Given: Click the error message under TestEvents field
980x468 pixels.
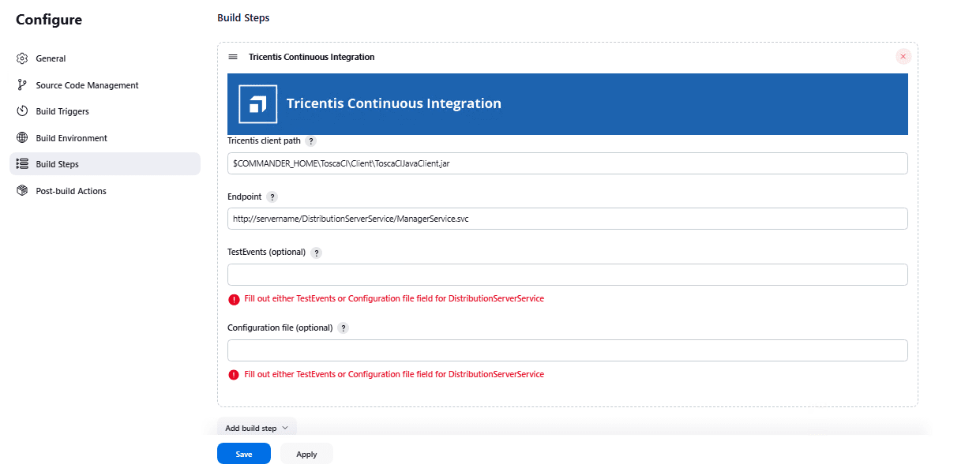Looking at the screenshot, I should click(x=394, y=298).
